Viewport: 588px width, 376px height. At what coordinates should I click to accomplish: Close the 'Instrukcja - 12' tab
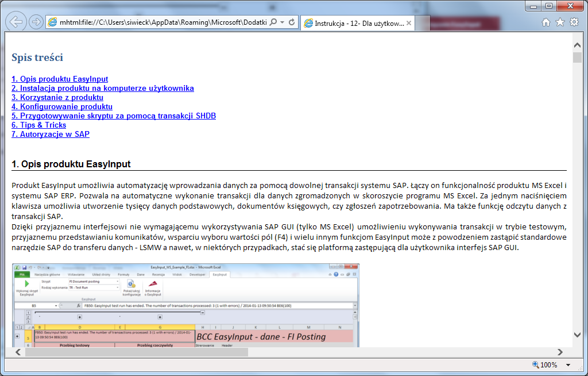(x=409, y=23)
